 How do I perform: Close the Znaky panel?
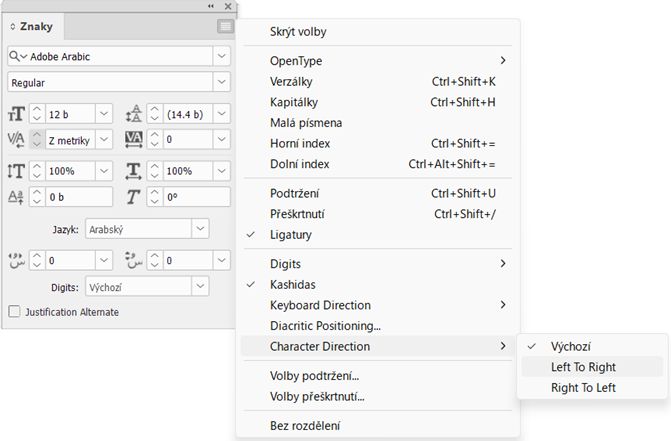(x=228, y=6)
